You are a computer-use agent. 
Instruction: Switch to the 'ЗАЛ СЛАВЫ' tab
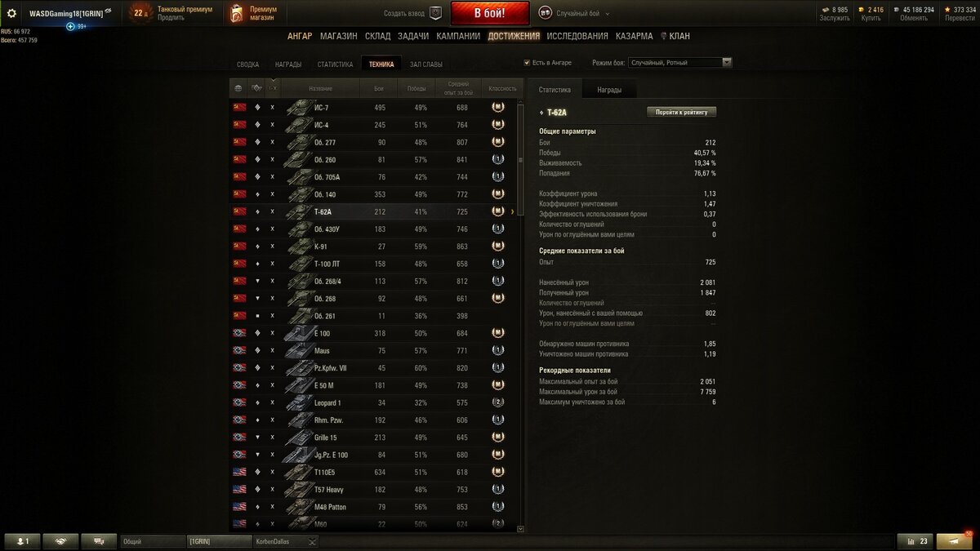(426, 64)
